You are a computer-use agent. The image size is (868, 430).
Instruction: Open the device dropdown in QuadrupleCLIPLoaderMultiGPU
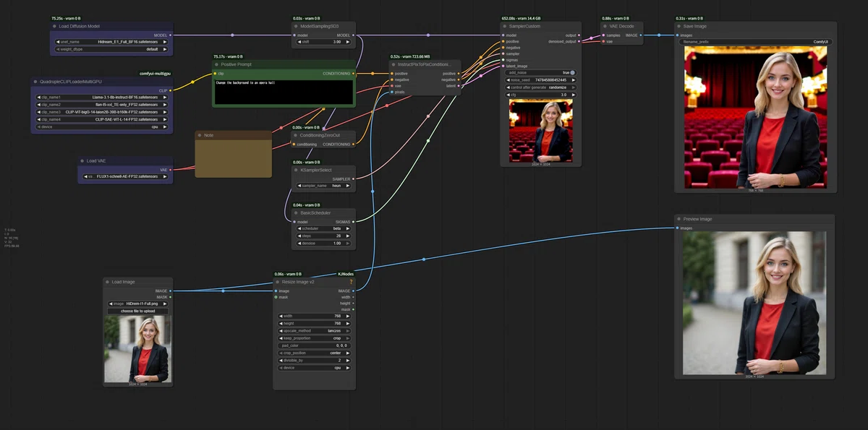(102, 126)
